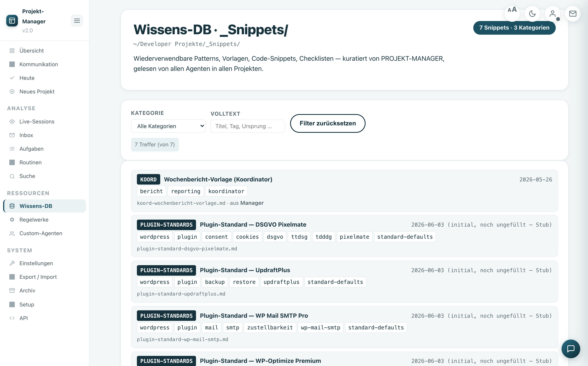The width and height of the screenshot is (588, 366).
Task: Open Aufgaben list
Action: tap(45, 149)
